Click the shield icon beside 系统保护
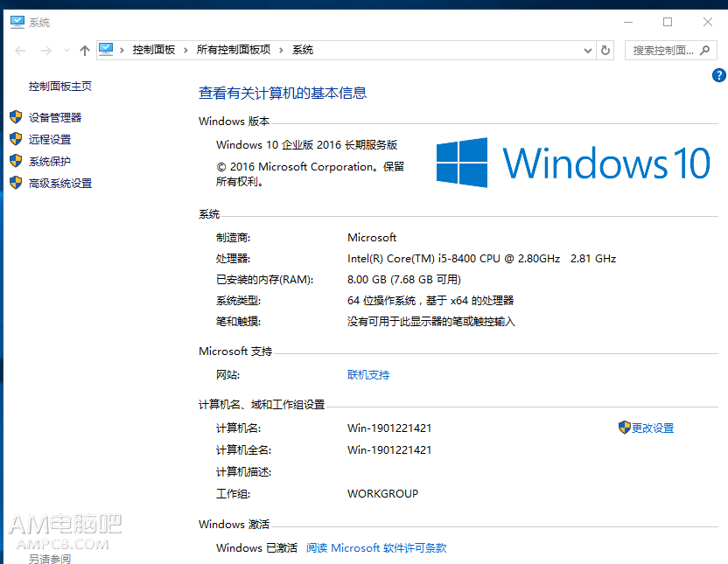728x564 pixels. (x=16, y=161)
